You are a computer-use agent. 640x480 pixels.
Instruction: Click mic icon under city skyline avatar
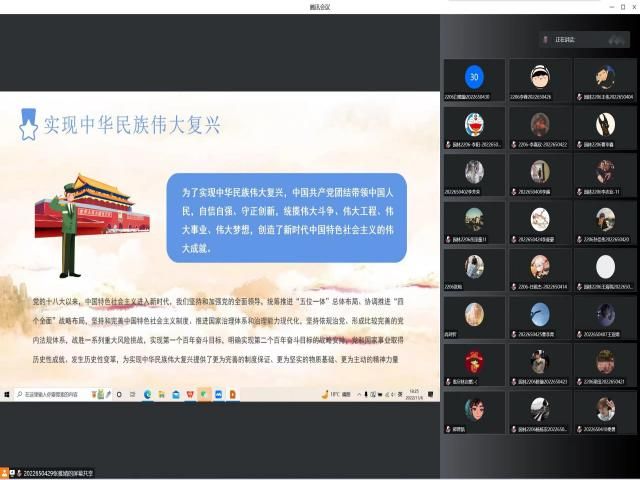pos(448,240)
